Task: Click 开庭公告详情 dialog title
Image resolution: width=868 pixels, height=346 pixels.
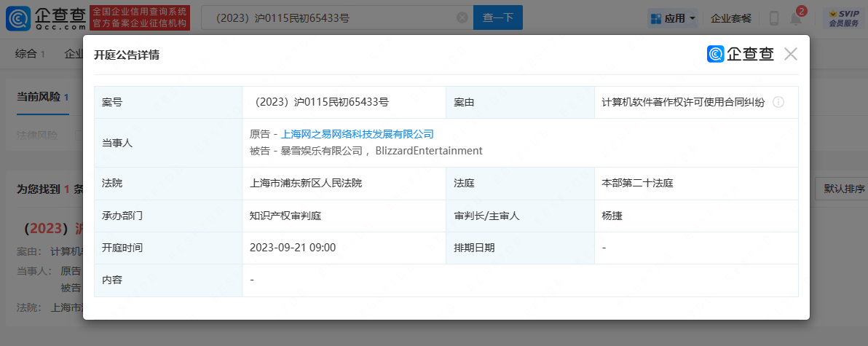Action: [x=127, y=55]
